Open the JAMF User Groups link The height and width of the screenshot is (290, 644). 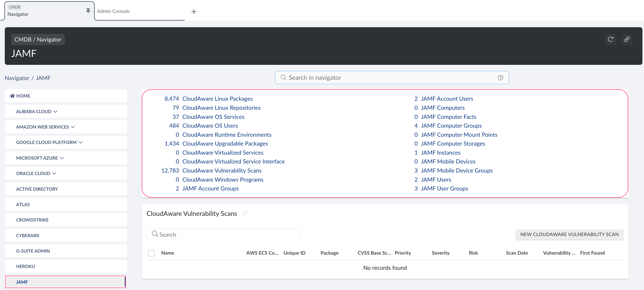point(444,188)
